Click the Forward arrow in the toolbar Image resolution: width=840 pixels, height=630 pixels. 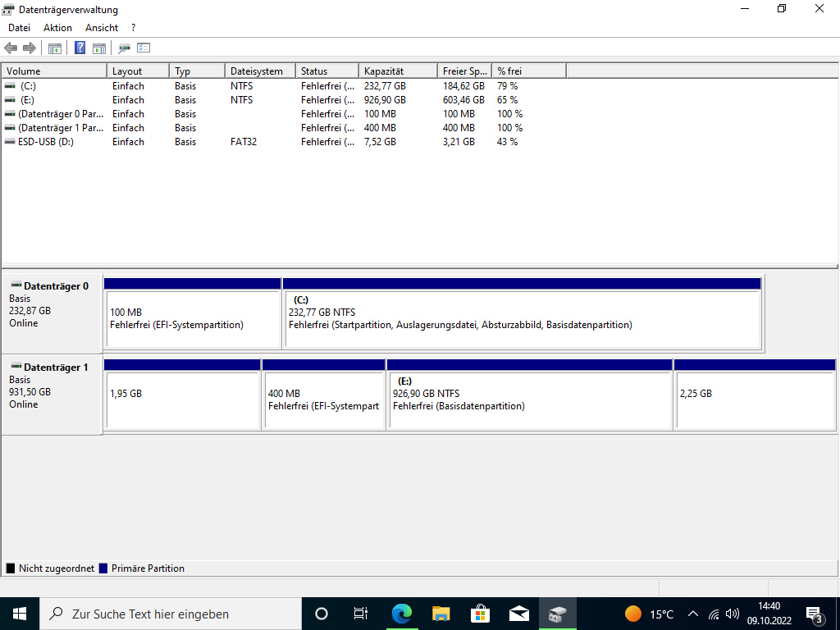[x=30, y=48]
